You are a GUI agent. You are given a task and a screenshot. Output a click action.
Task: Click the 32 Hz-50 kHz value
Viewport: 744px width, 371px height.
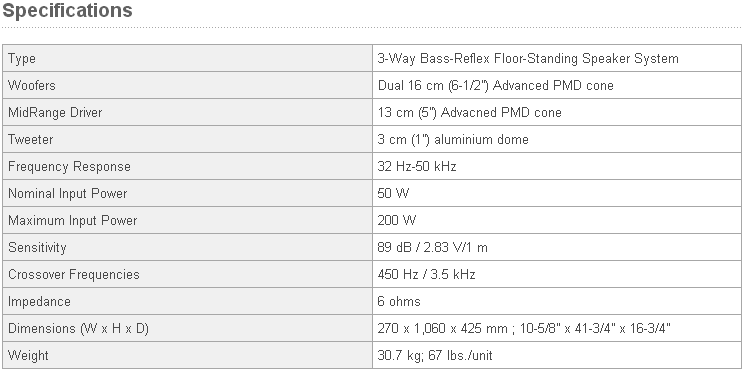(x=417, y=167)
